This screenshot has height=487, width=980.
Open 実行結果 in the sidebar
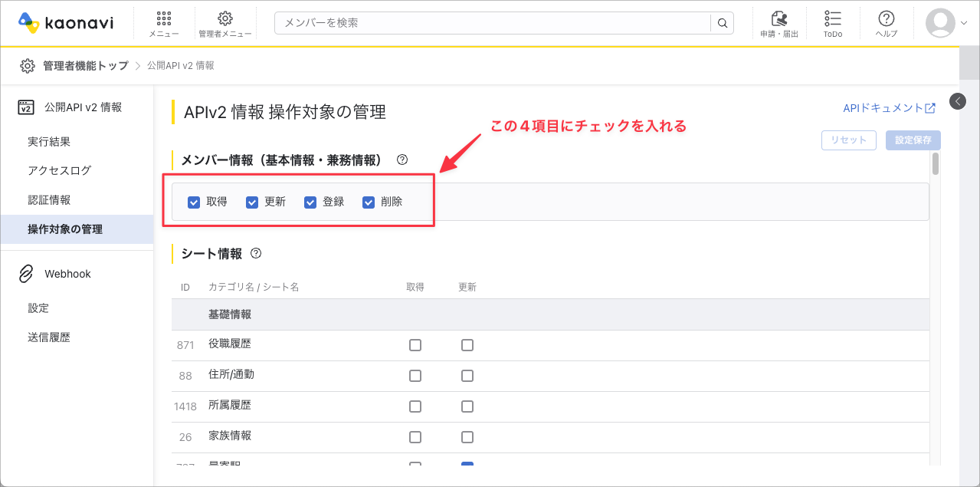point(49,142)
